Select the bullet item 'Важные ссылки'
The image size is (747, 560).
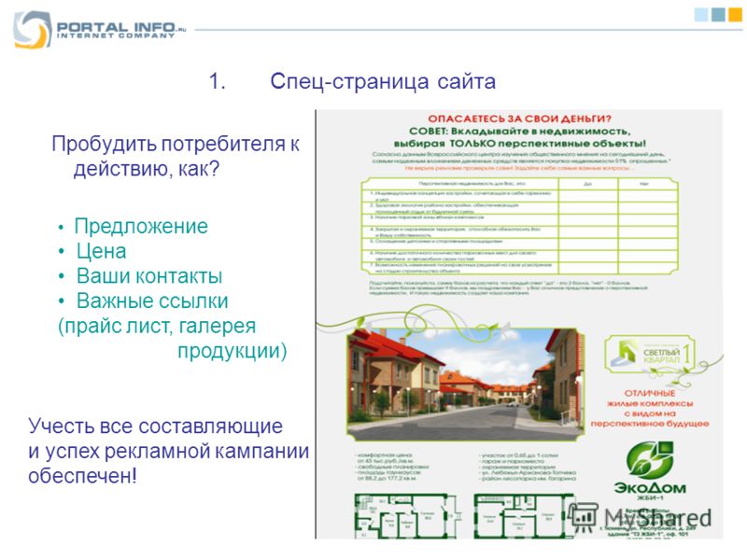pos(152,301)
